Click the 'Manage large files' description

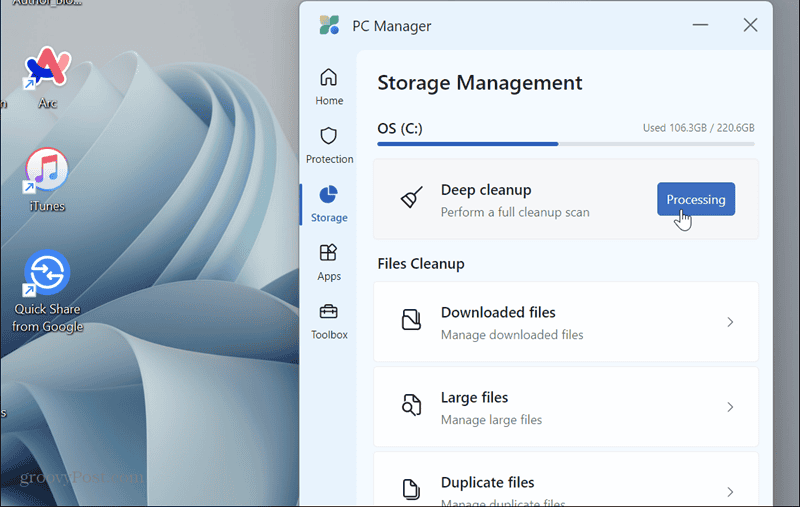(491, 420)
